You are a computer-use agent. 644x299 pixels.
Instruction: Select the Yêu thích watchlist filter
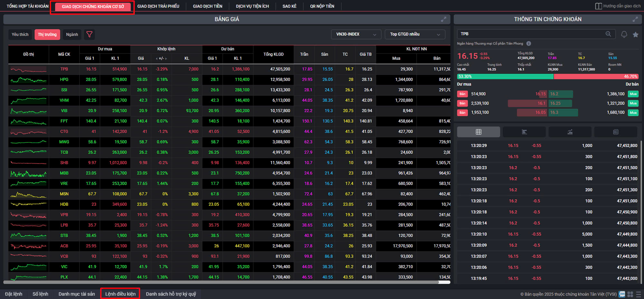point(20,34)
